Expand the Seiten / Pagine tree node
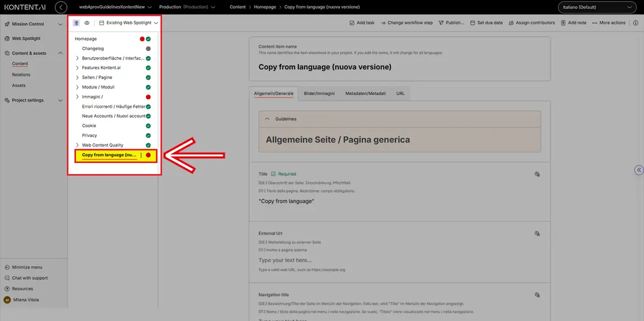The width and height of the screenshot is (644, 321). [77, 78]
